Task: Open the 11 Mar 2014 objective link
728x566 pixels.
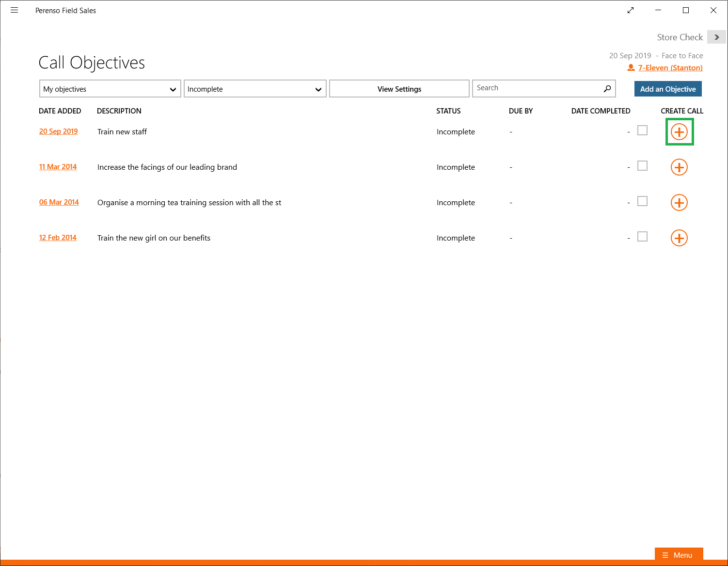Action: click(58, 167)
